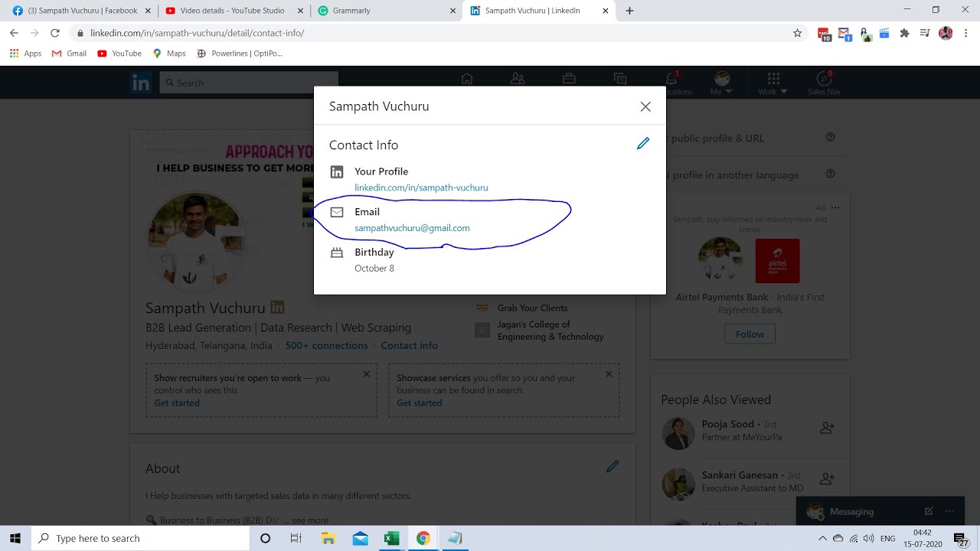Dismiss the open to work card
The width and height of the screenshot is (980, 551).
pyautogui.click(x=366, y=374)
